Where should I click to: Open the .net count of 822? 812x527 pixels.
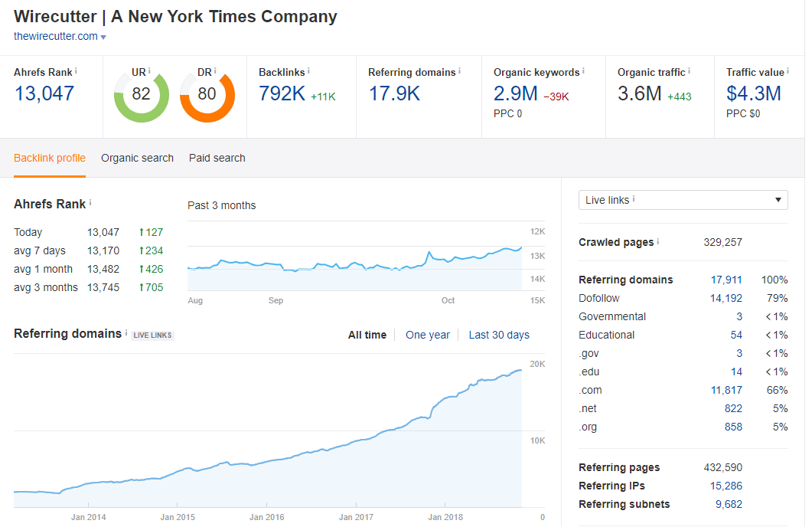pyautogui.click(x=733, y=409)
